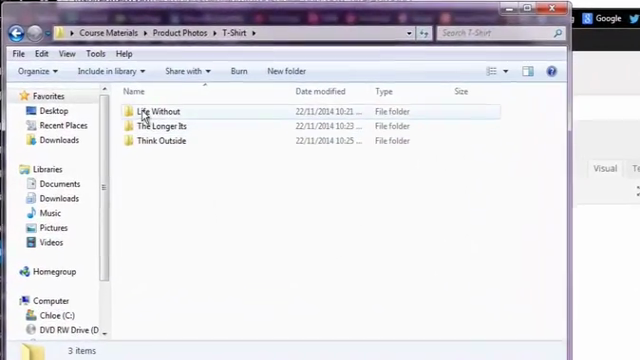The image size is (640, 360).
Task: Click Product Photos in the address bar
Action: [x=180, y=33]
